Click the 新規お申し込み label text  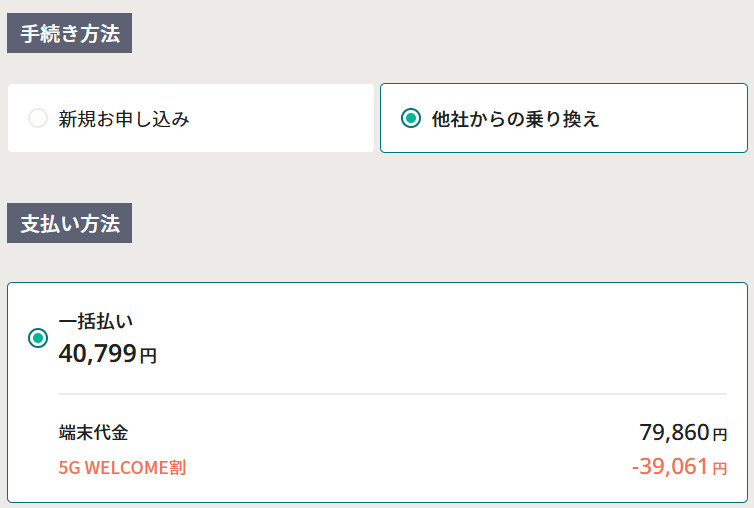124,119
